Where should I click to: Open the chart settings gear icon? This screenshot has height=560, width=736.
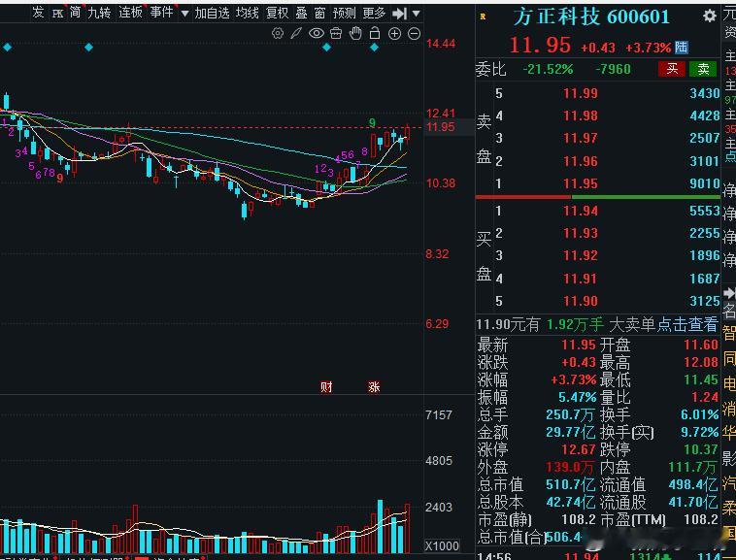coord(278,33)
